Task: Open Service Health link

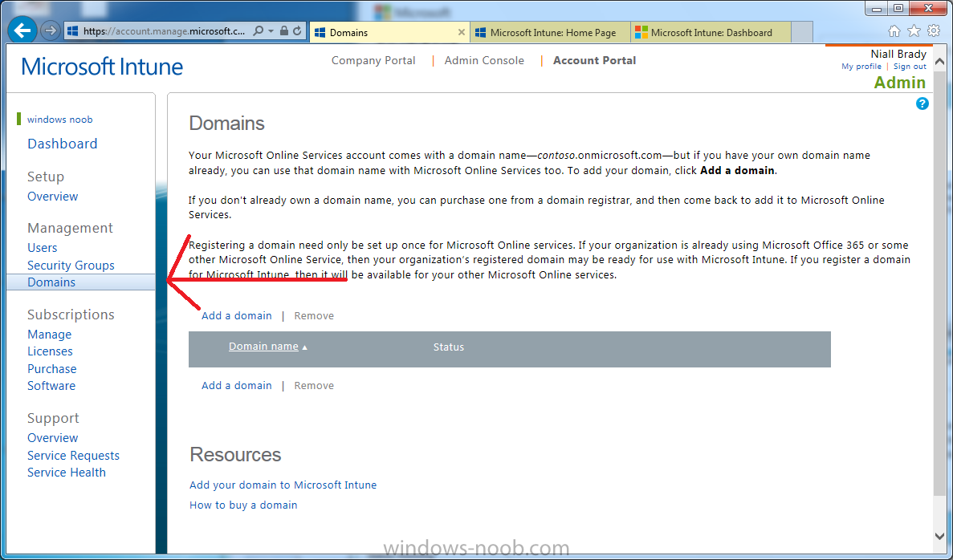Action: (67, 473)
